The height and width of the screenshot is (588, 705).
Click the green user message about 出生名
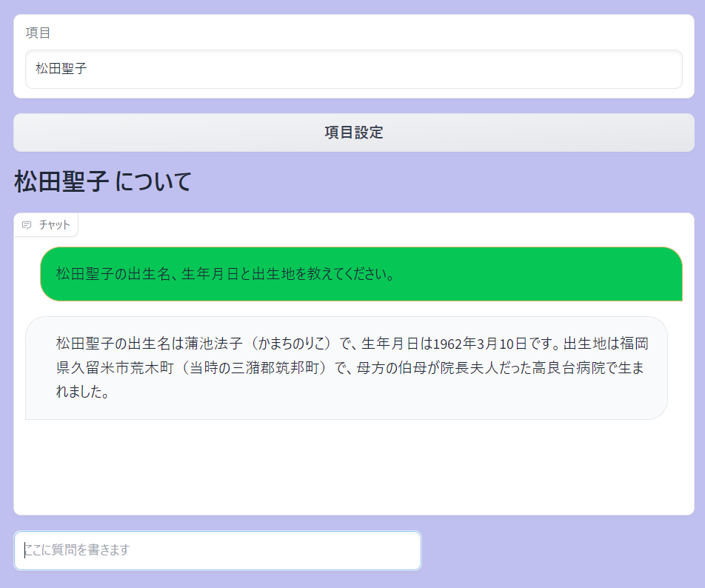coord(361,274)
